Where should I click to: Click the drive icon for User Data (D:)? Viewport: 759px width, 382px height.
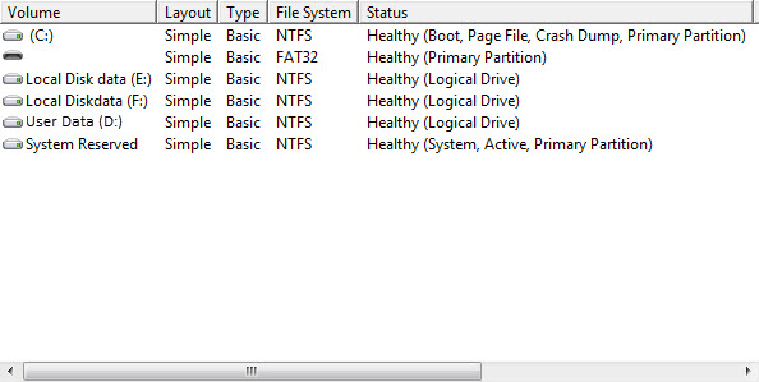pos(13,122)
